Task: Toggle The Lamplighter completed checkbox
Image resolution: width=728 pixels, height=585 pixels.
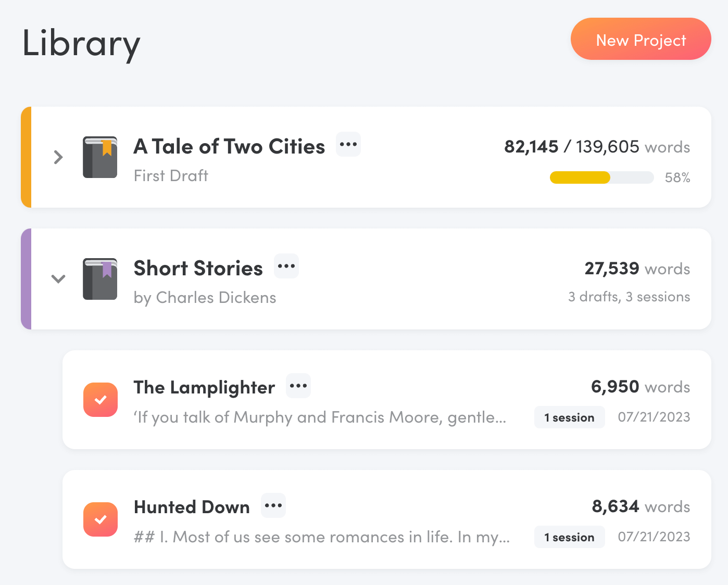Action: click(101, 400)
